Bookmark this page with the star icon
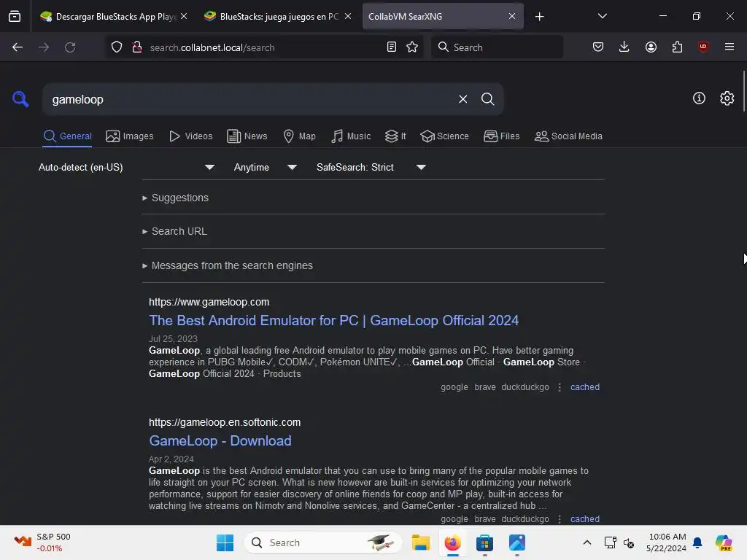The image size is (747, 560). 412,47
